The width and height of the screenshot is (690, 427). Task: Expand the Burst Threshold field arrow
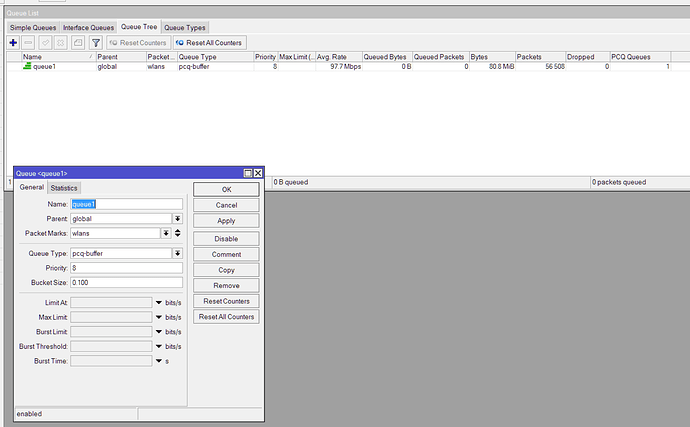159,346
